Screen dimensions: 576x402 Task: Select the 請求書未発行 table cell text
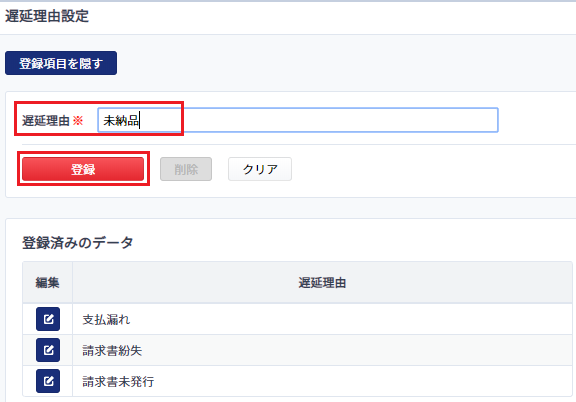pyautogui.click(x=118, y=381)
